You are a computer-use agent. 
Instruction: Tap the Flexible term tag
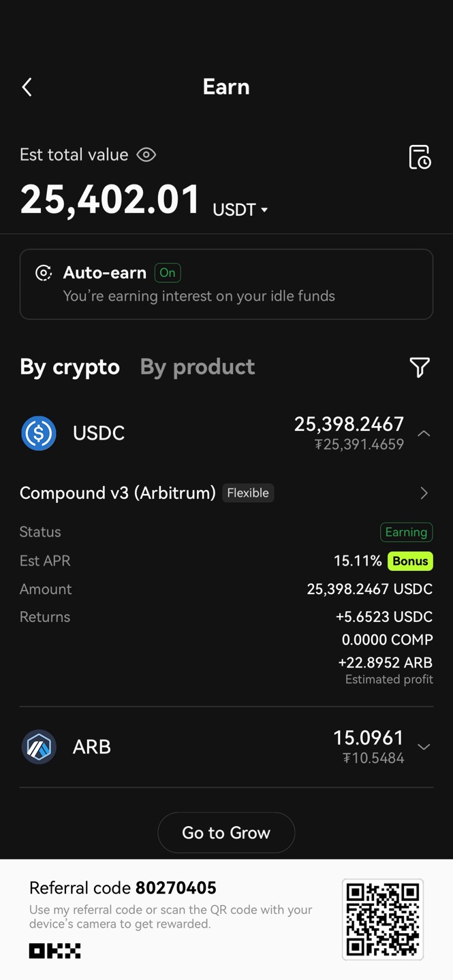point(248,493)
